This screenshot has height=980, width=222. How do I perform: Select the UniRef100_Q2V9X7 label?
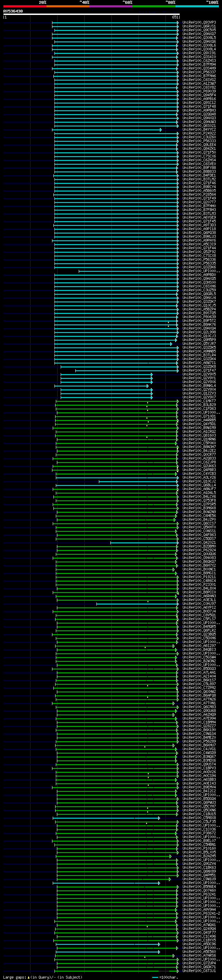tap(199, 397)
